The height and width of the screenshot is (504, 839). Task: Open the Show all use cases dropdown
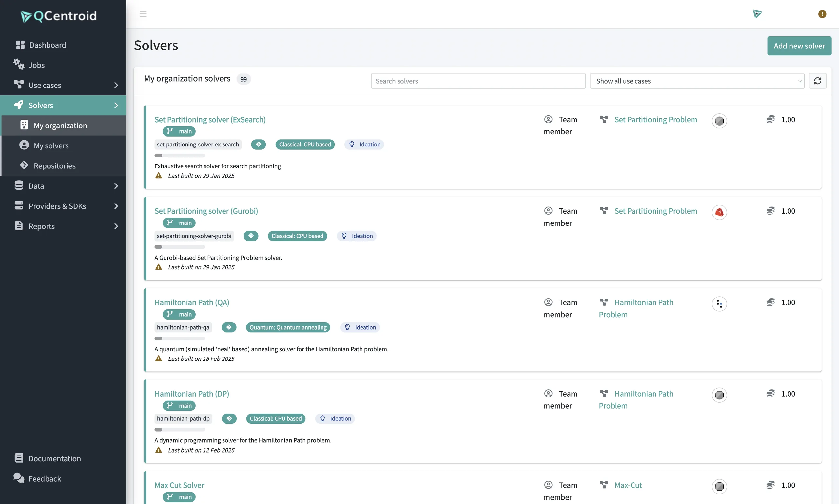coord(697,81)
